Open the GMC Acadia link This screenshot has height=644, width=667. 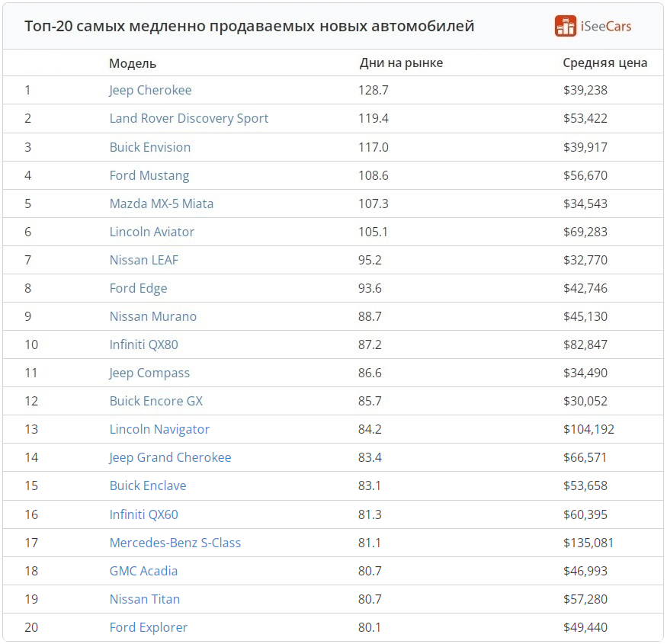[143, 571]
